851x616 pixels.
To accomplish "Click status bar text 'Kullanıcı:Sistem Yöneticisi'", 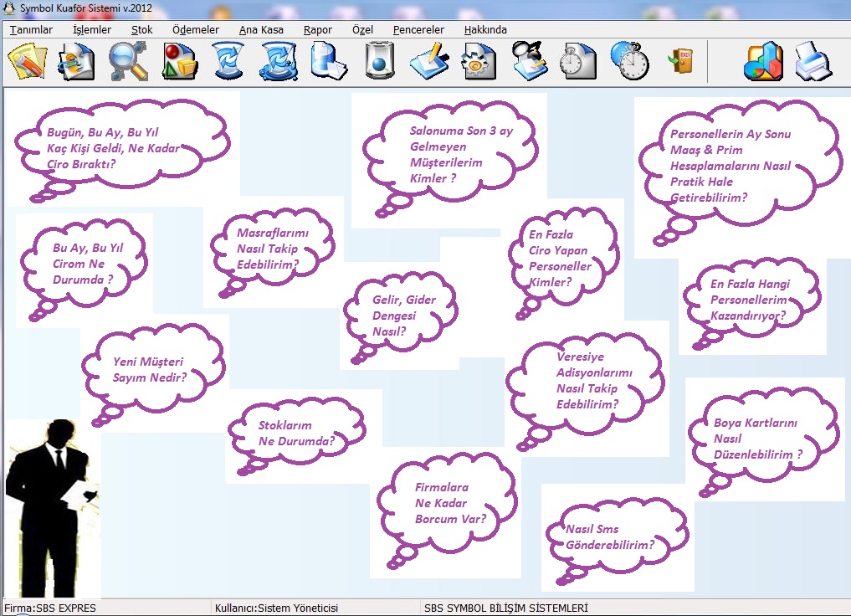I will [x=276, y=608].
